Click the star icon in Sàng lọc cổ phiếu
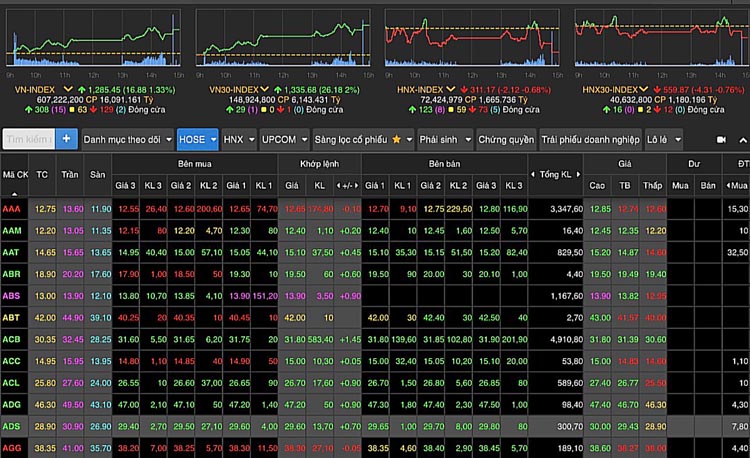 click(x=396, y=139)
